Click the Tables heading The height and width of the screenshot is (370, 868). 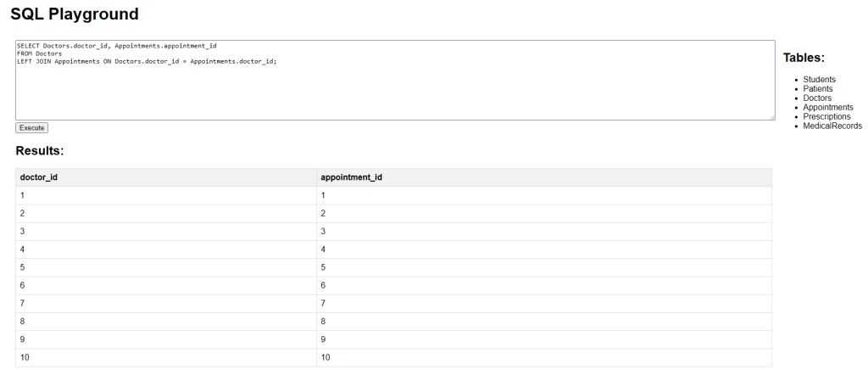[804, 58]
